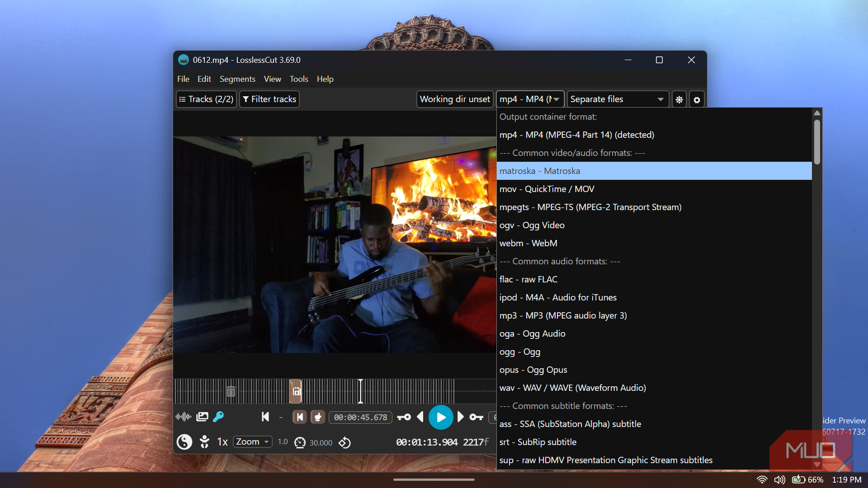Click the 30.000 frame rate value

pos(321,443)
